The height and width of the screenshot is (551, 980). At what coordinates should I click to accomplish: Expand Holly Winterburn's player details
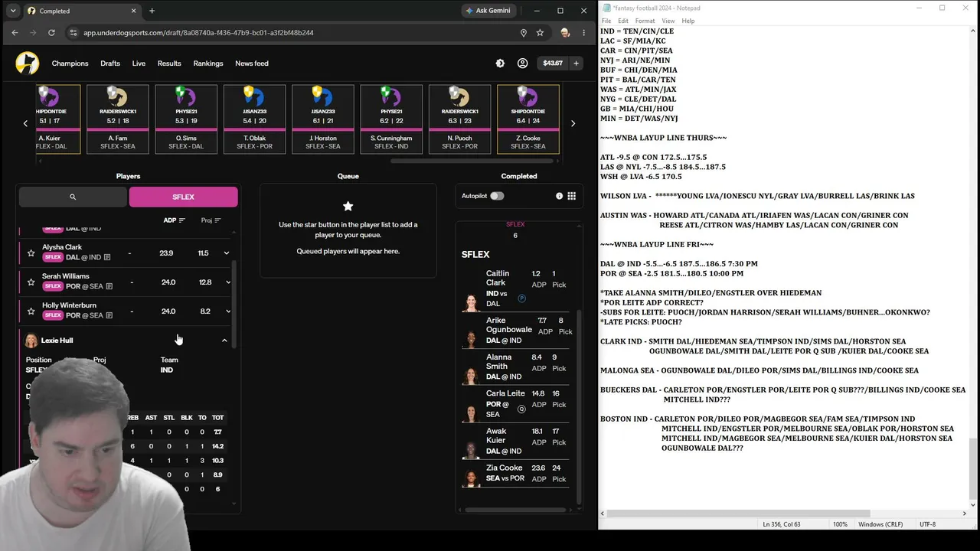click(228, 311)
